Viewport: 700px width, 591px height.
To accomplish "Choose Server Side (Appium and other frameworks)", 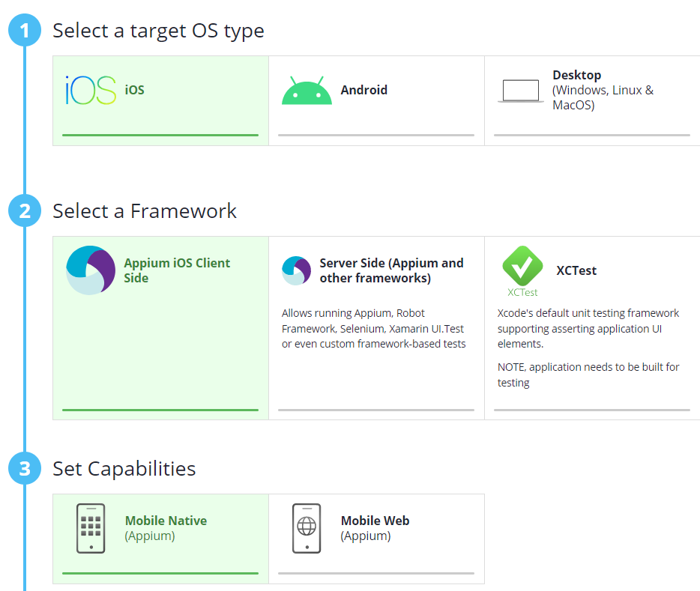I will coord(391,270).
